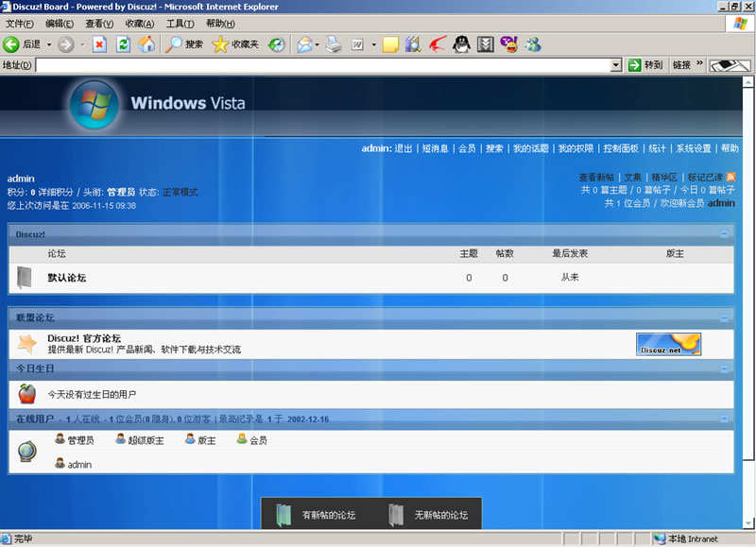The image size is (756, 547).
Task: Open the 控制面板 control panel link
Action: [621, 148]
